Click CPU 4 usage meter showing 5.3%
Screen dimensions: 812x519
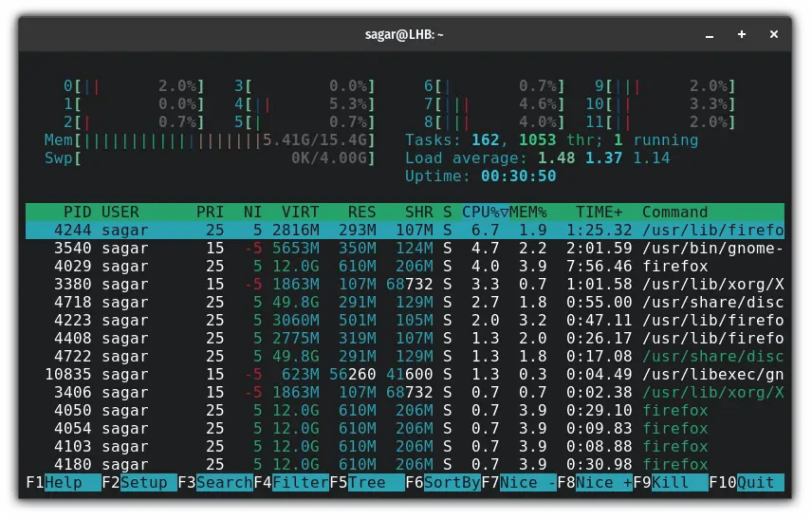click(304, 104)
